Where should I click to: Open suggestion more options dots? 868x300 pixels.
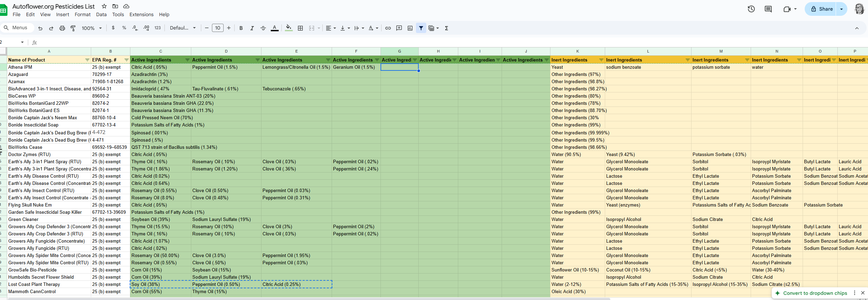855,293
